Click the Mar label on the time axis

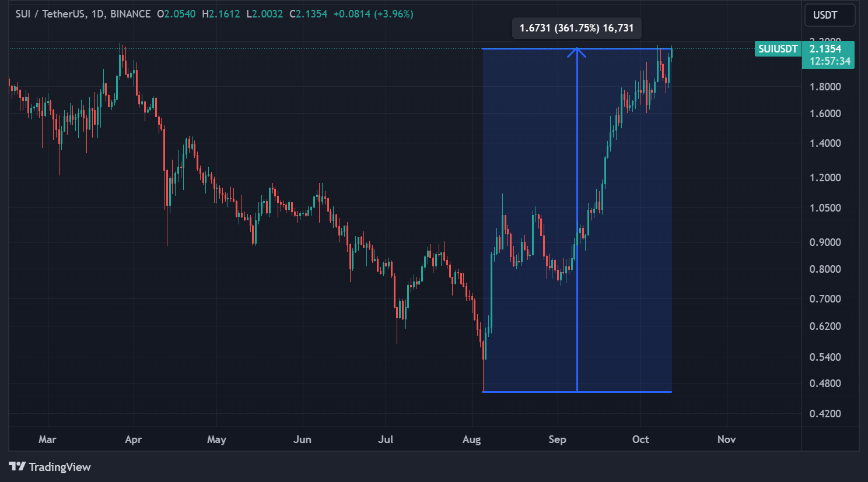click(x=47, y=439)
